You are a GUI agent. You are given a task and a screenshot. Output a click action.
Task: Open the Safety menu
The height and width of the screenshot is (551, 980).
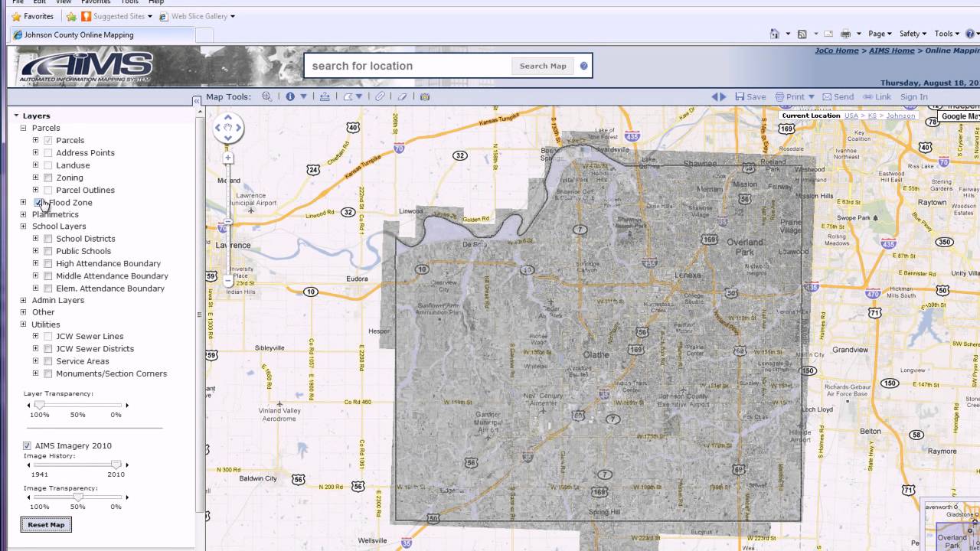coord(913,34)
